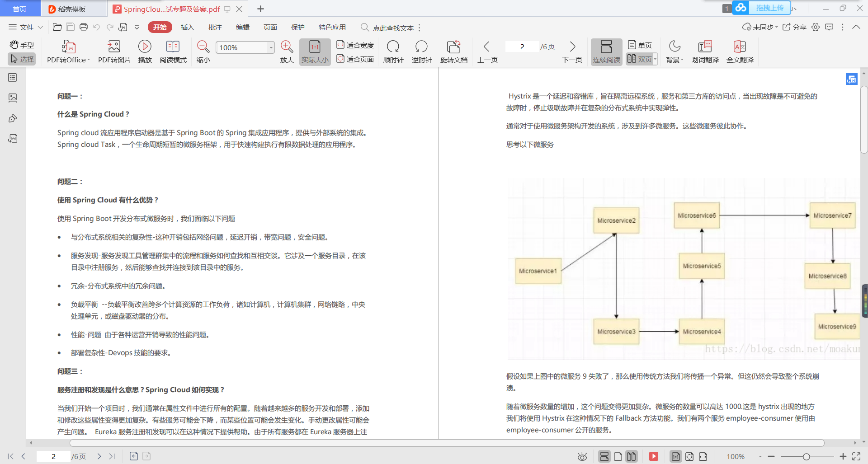Switch to 页面 ribbon tab
This screenshot has width=868, height=464.
click(270, 27)
